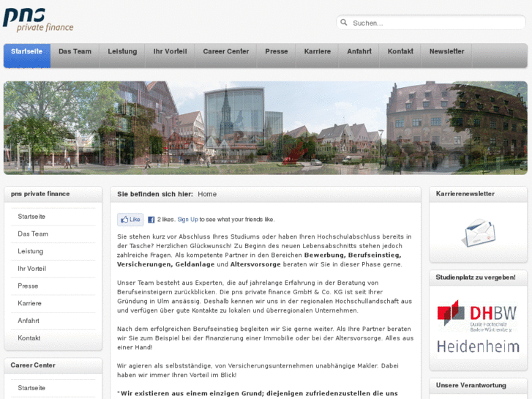The image size is (532, 399).
Task: Open Kontakt in the top navigation
Action: coord(400,56)
